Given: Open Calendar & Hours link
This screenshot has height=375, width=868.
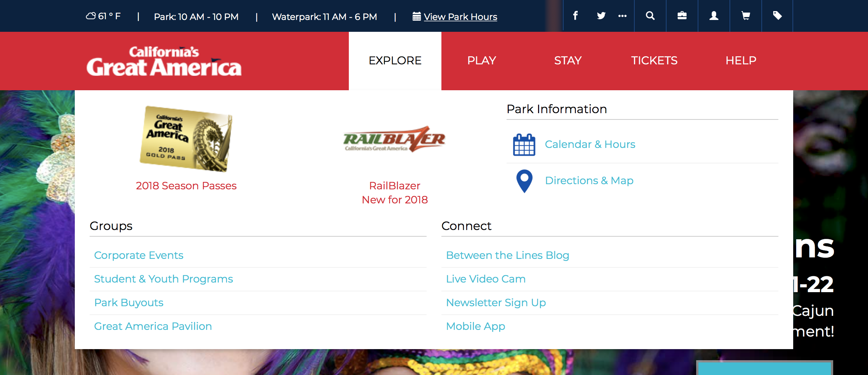Looking at the screenshot, I should click(590, 144).
